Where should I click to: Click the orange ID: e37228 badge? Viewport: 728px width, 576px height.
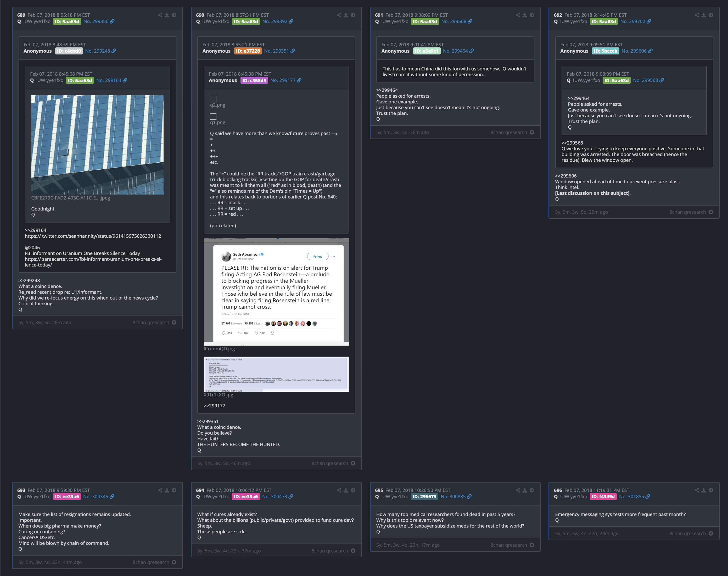point(248,51)
